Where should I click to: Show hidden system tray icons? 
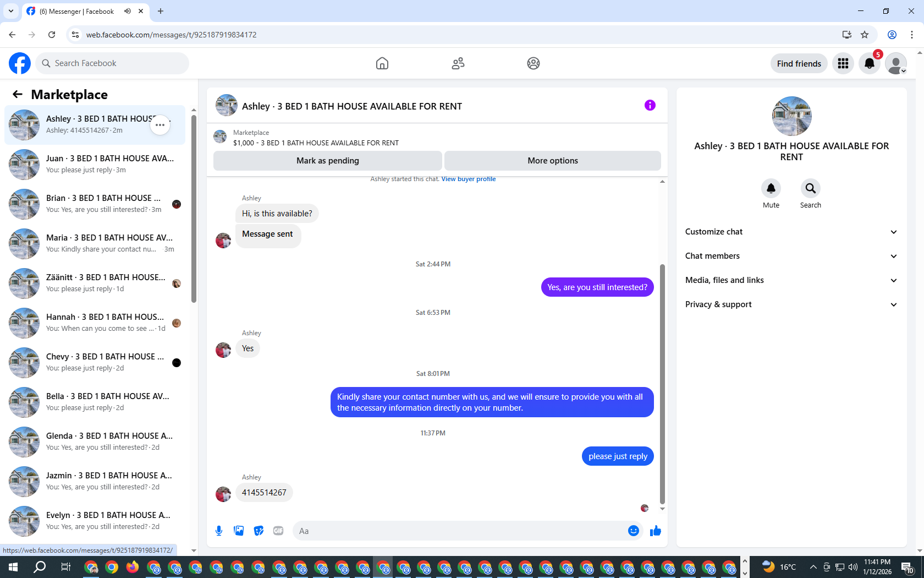(813, 567)
